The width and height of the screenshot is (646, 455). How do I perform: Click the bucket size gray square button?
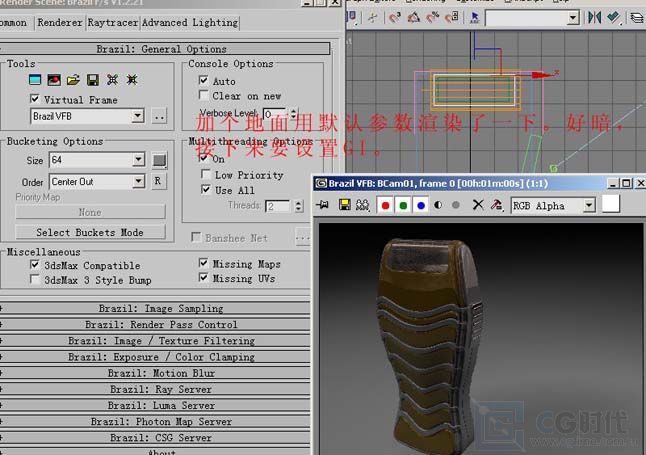tap(159, 160)
